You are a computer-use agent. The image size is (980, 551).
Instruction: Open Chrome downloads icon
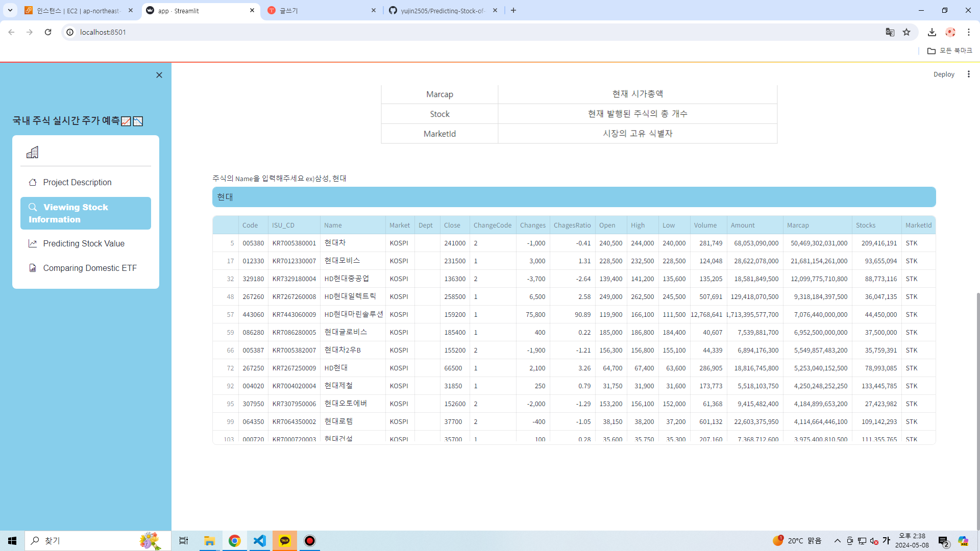point(932,32)
